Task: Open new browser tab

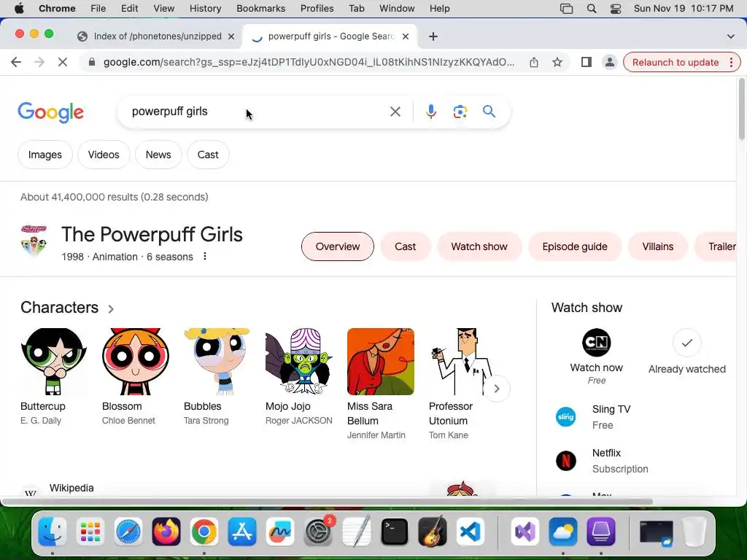Action: 433,36
